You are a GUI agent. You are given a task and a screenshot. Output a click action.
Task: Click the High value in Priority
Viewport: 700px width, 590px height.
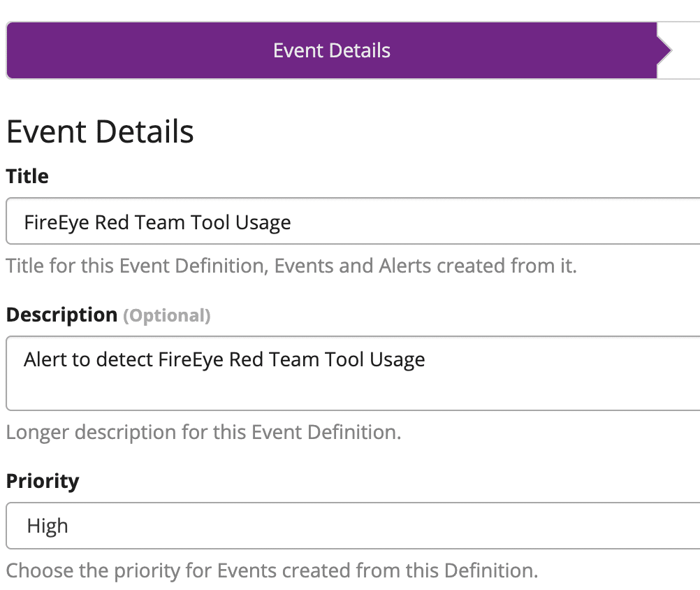[x=48, y=526]
